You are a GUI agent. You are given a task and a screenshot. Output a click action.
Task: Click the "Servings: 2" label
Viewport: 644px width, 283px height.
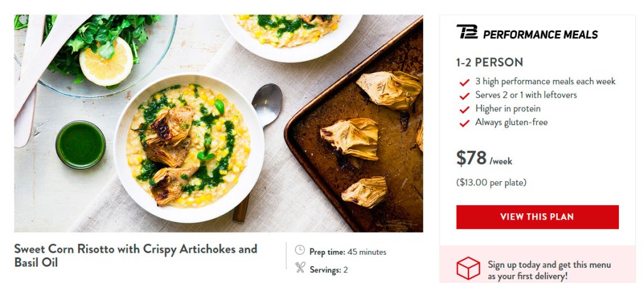coord(328,270)
